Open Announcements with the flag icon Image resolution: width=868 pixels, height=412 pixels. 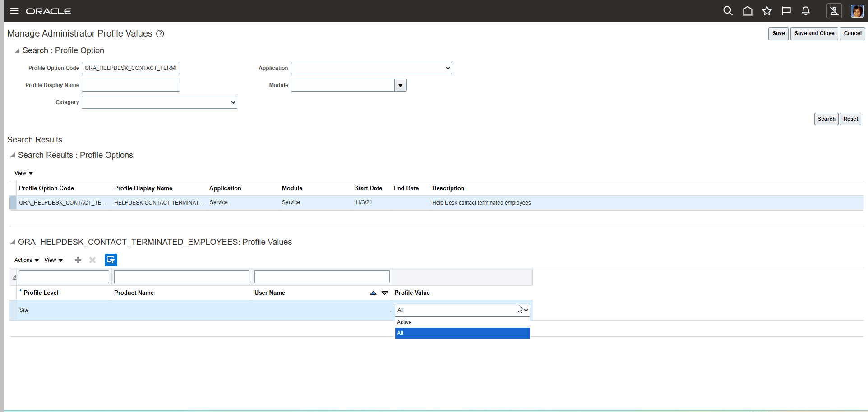786,11
